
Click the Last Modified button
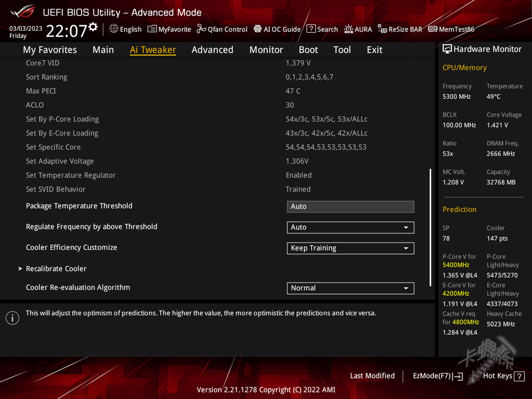point(372,376)
